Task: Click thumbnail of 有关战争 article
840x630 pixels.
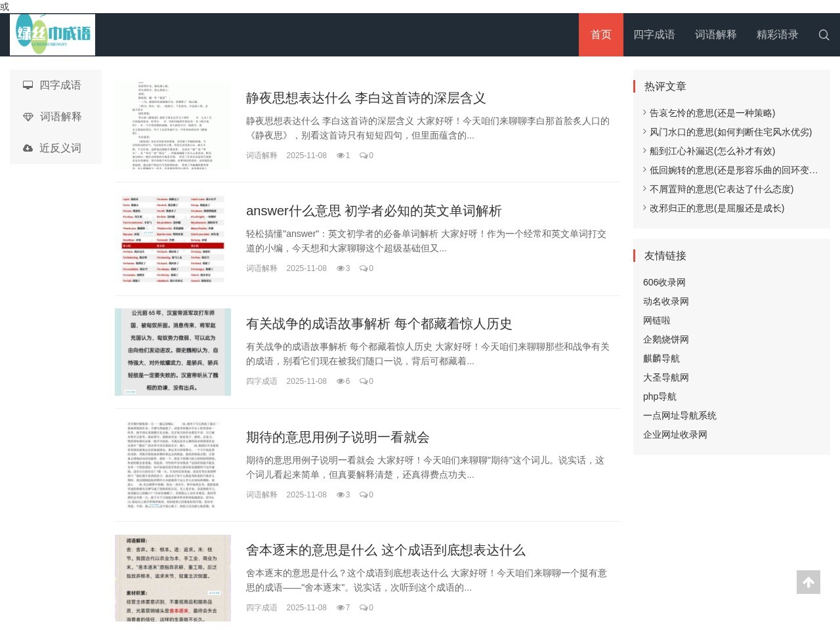Action: point(173,352)
